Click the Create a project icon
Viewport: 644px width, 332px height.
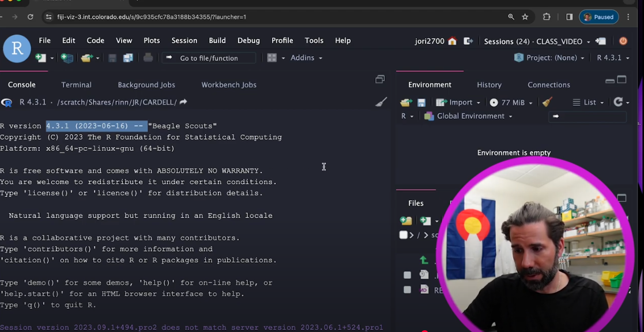coord(66,58)
